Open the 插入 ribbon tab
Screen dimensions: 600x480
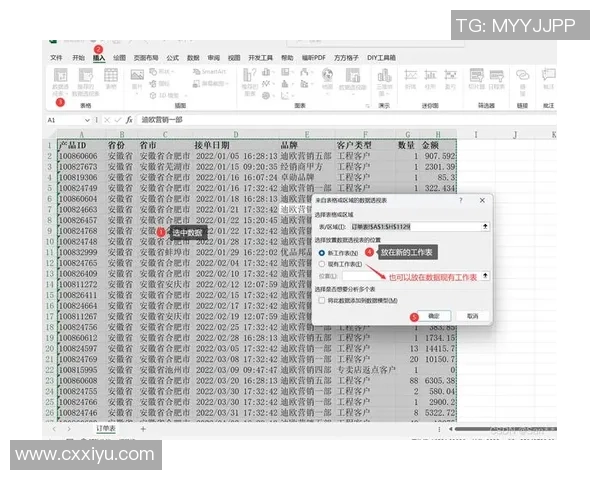pos(99,58)
